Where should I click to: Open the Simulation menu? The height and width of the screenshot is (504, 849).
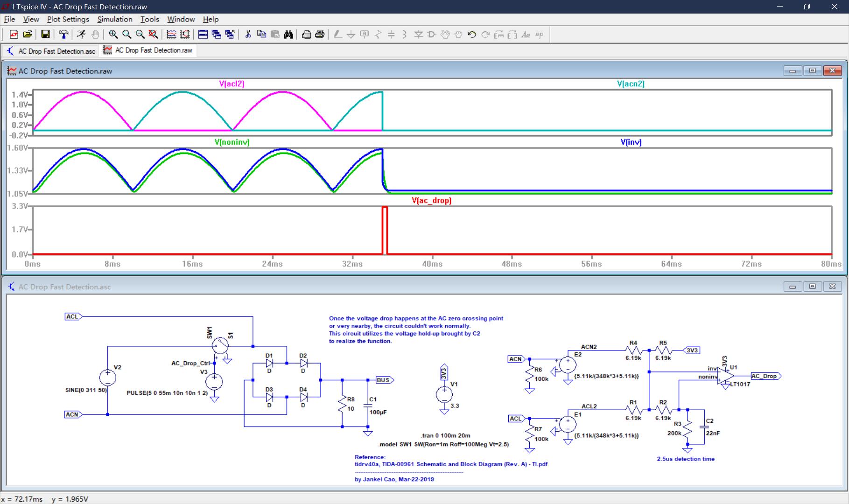114,19
